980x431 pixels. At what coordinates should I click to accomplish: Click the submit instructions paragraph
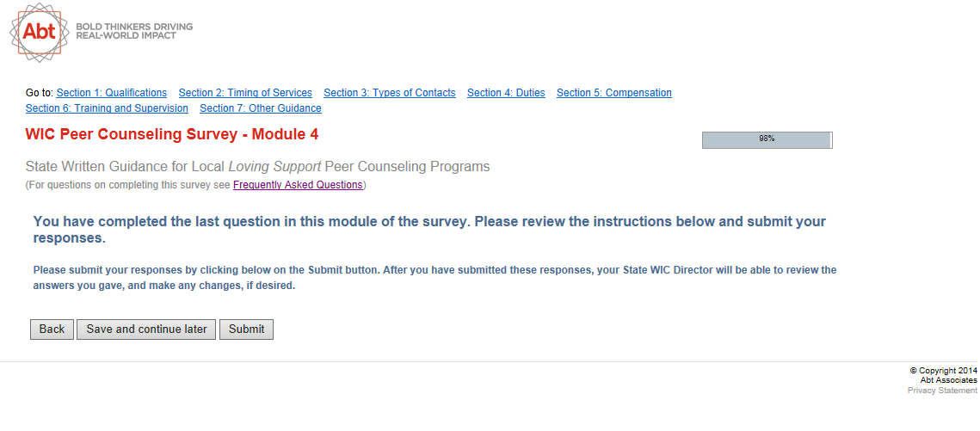click(435, 278)
